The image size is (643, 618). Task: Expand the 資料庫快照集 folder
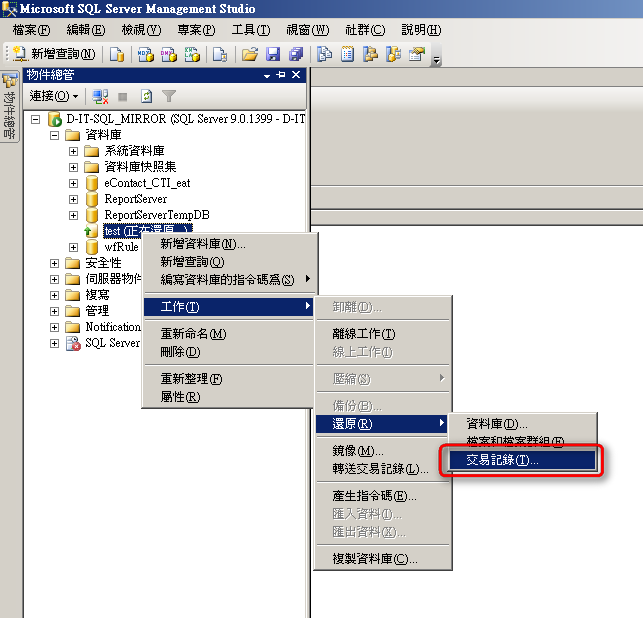(73, 167)
